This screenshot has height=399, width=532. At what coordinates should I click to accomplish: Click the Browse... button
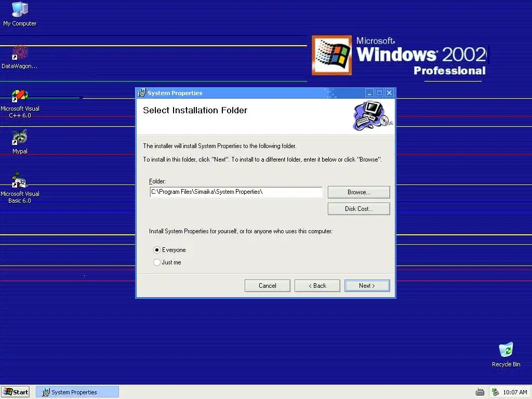[x=358, y=192]
